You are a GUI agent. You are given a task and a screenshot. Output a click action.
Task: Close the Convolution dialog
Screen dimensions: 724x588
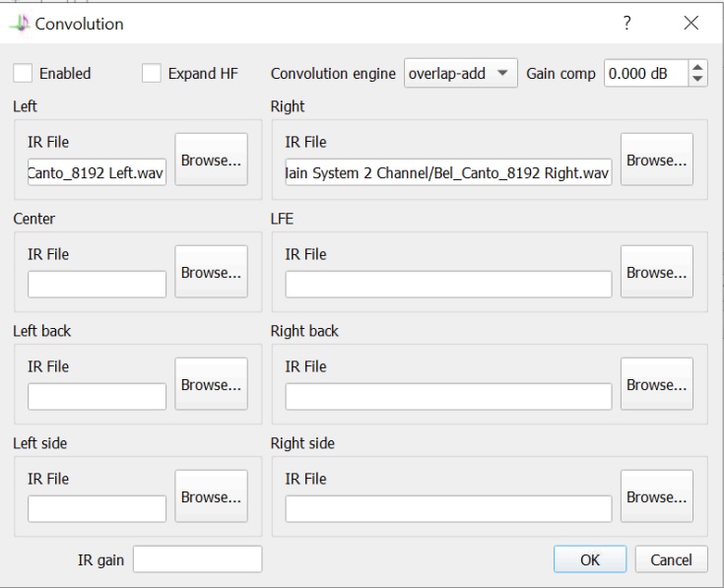click(x=691, y=23)
